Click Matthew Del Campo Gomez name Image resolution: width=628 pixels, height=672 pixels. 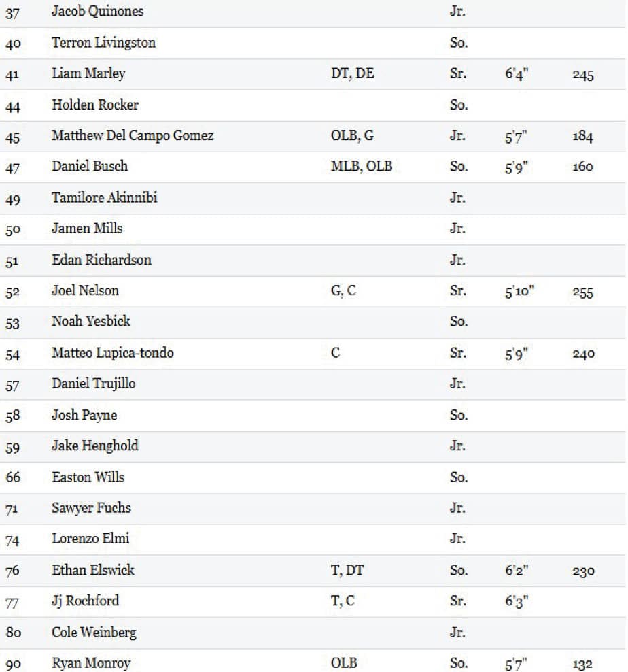tap(133, 135)
